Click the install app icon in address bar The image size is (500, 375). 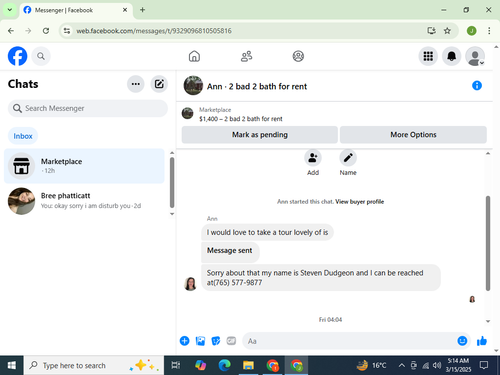(431, 31)
